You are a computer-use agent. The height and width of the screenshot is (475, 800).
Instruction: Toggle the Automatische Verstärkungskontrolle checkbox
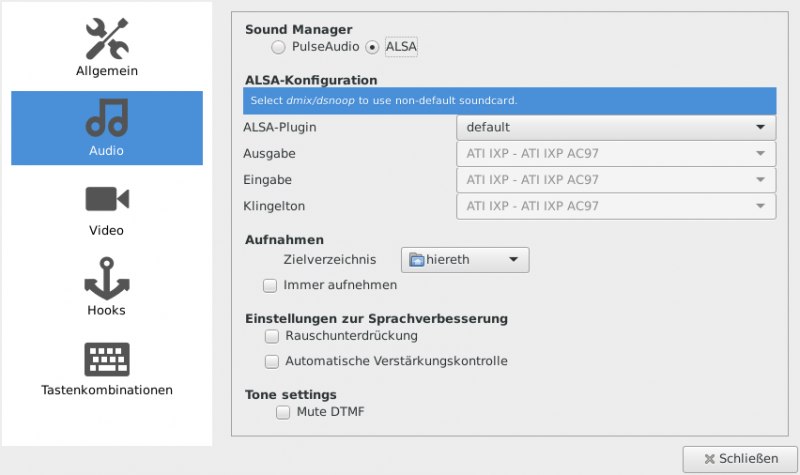coord(271,361)
